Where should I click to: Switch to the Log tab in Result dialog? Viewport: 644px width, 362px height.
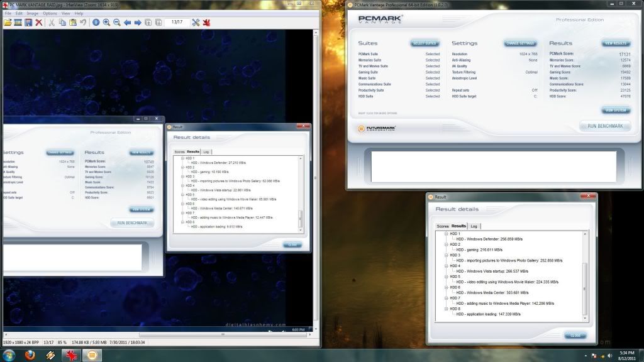[x=474, y=226]
